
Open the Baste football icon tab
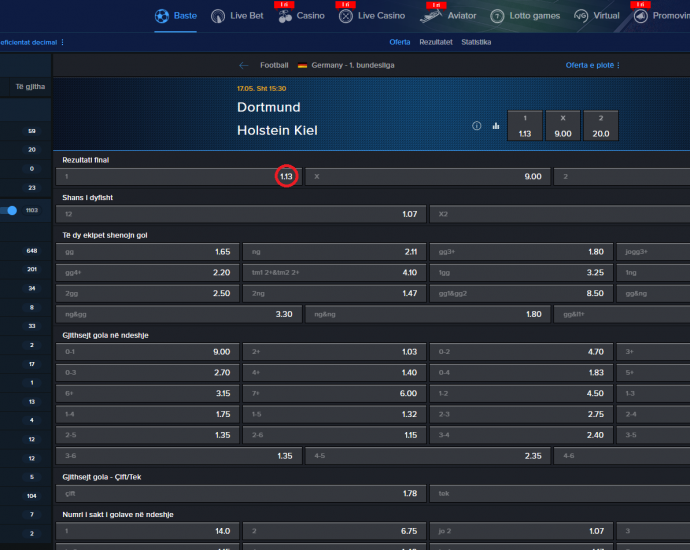[162, 16]
